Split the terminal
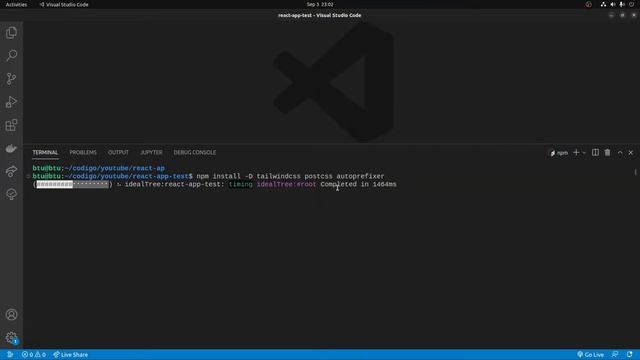This screenshot has width=640, height=360. pyautogui.click(x=596, y=152)
